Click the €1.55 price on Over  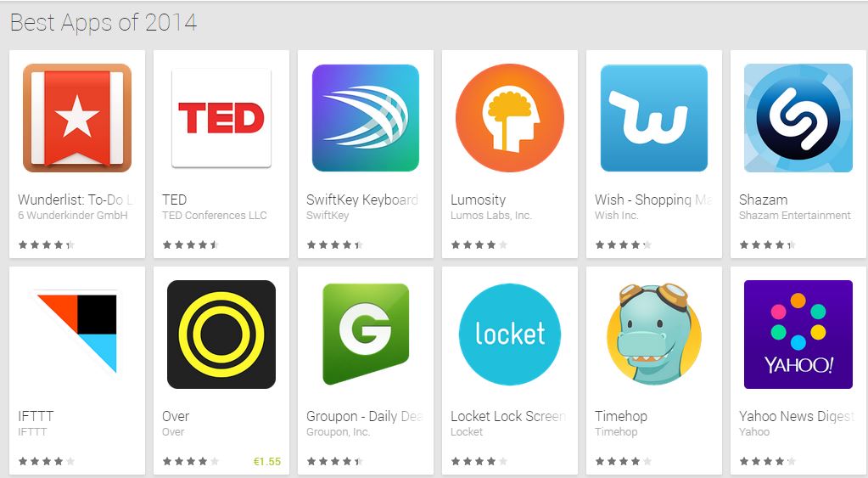coord(266,461)
